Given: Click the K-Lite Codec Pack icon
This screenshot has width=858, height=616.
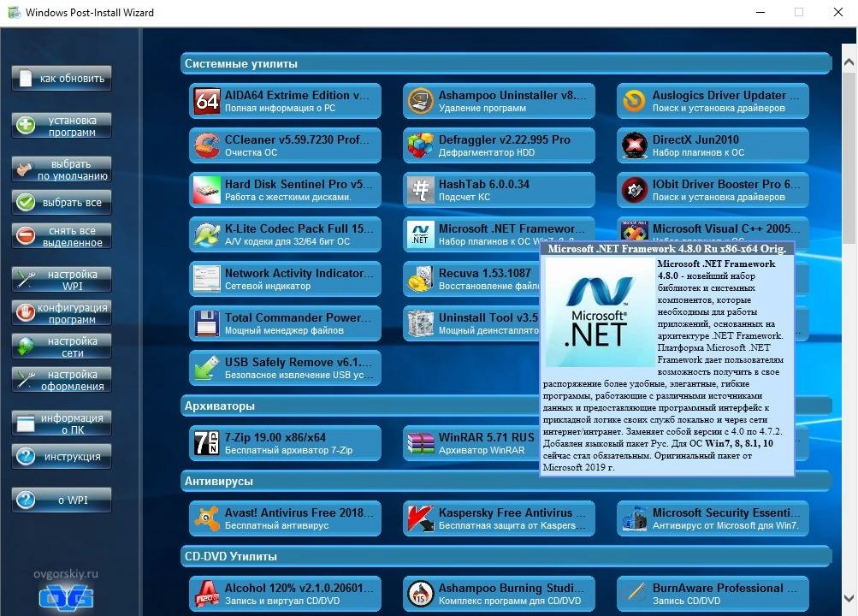Looking at the screenshot, I should [x=206, y=234].
